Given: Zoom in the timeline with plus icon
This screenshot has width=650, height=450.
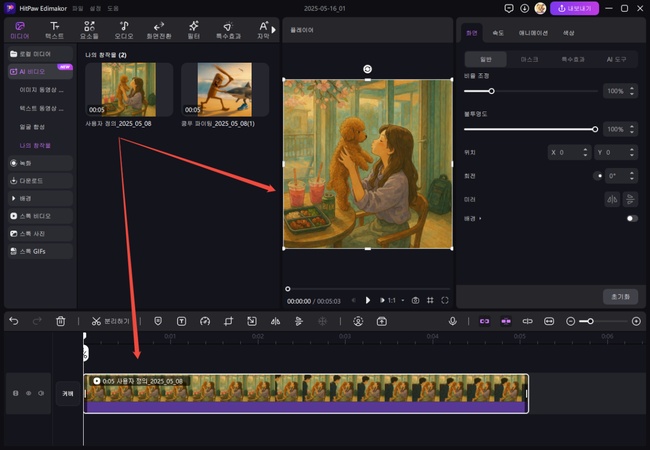Looking at the screenshot, I should (636, 321).
